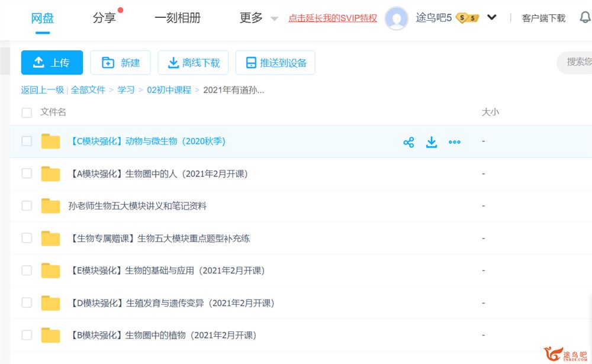Go to 全部文件 in the breadcrumb
Screen dimensions: 592x364
coord(88,90)
